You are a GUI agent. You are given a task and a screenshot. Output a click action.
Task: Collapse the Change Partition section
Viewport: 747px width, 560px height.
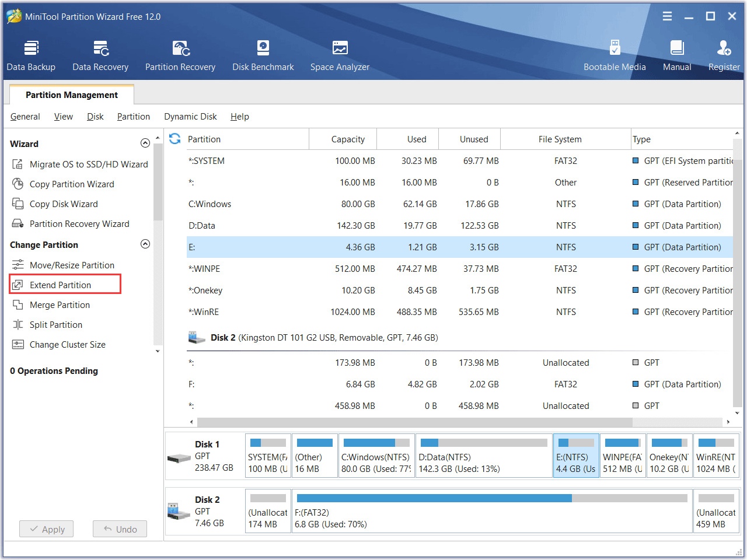[145, 244]
